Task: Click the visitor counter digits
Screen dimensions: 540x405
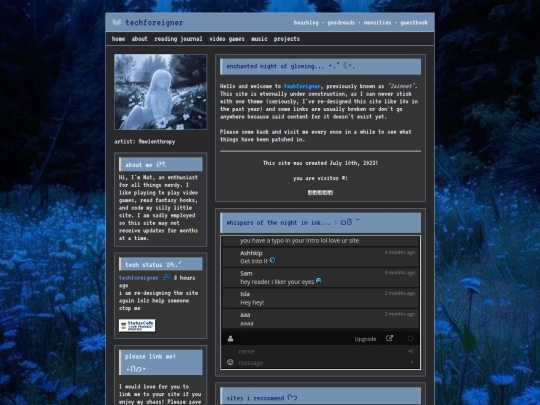Action: [x=320, y=193]
